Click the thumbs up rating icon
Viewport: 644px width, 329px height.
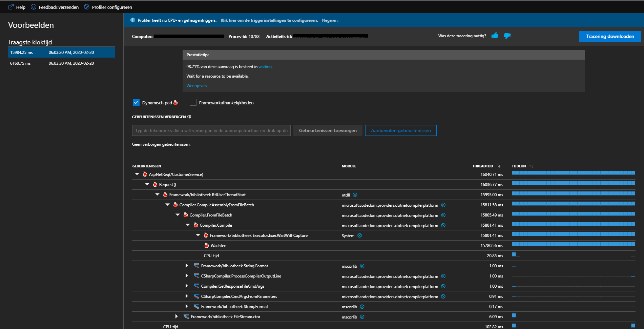(x=495, y=36)
